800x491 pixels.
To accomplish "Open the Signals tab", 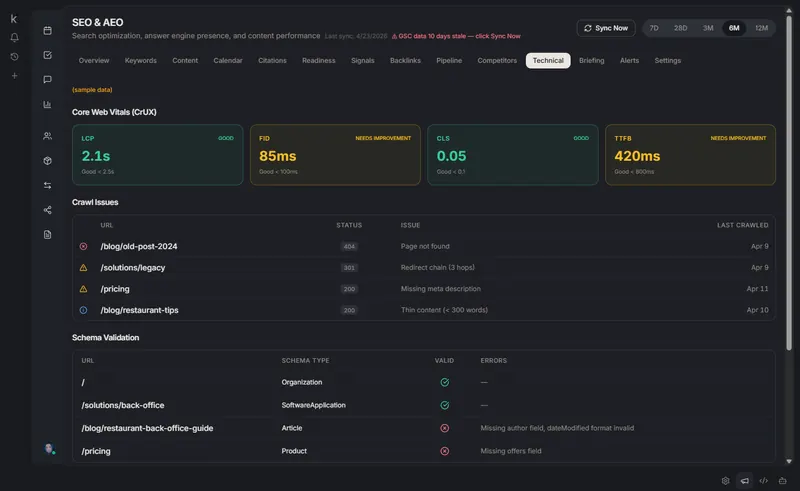I will coord(362,60).
